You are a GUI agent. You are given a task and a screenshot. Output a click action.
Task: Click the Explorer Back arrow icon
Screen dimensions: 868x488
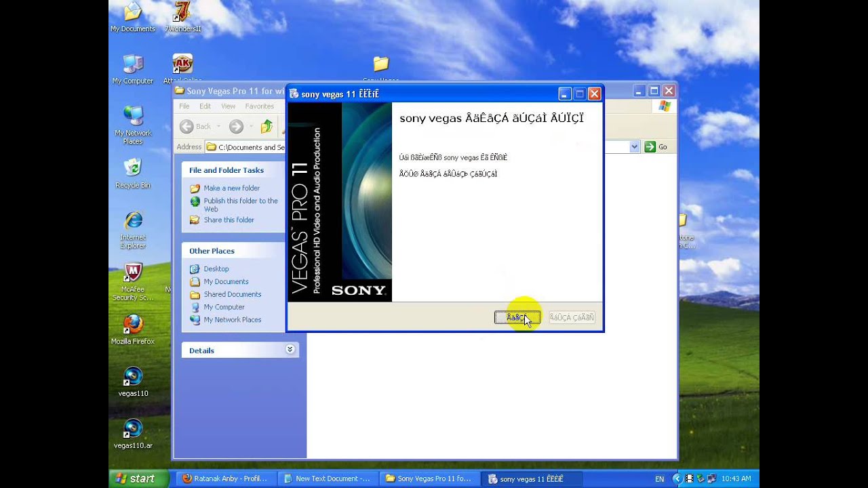point(186,126)
